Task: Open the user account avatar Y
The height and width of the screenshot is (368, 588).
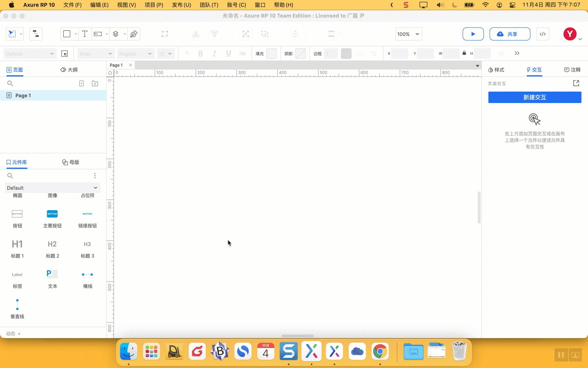Action: (x=570, y=34)
